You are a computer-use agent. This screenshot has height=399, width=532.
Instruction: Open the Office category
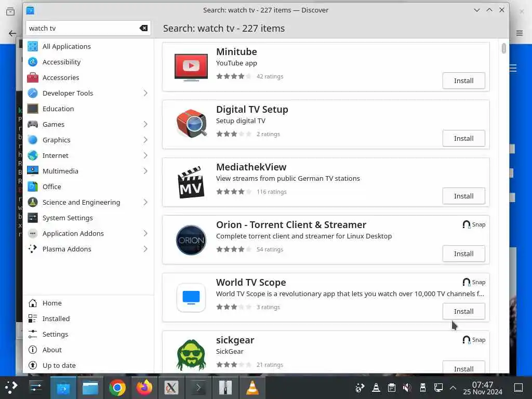tap(88, 187)
